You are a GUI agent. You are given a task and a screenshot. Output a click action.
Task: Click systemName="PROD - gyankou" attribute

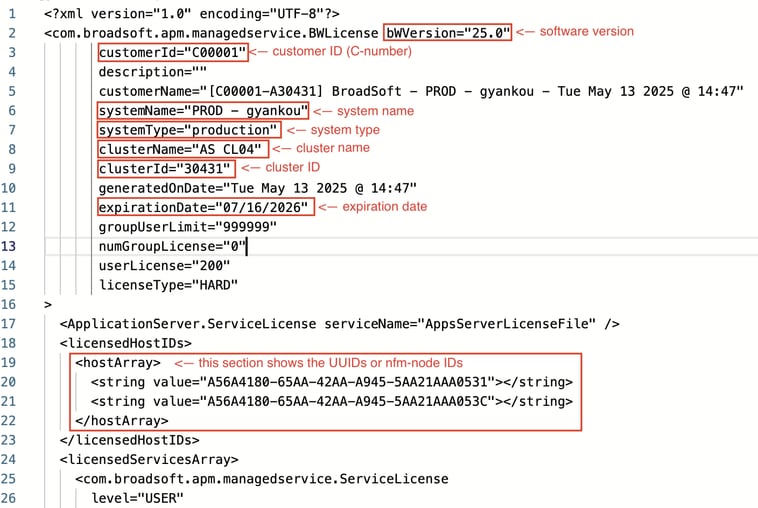pyautogui.click(x=203, y=111)
